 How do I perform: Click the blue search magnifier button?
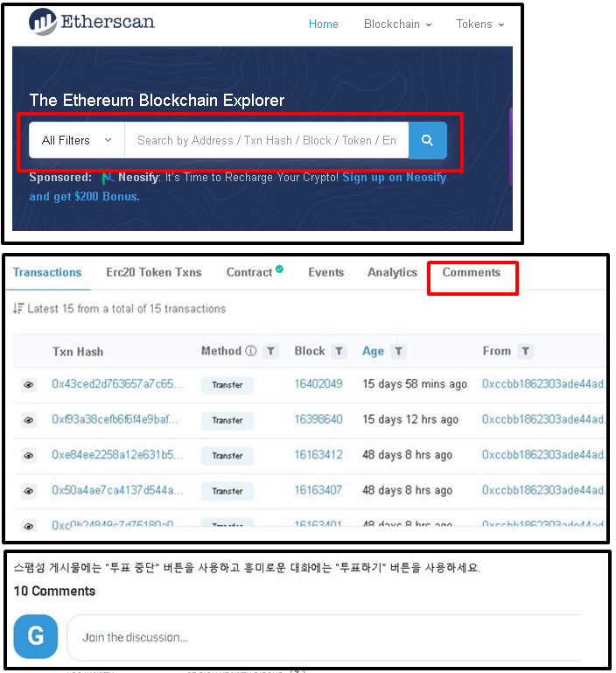pyautogui.click(x=428, y=140)
